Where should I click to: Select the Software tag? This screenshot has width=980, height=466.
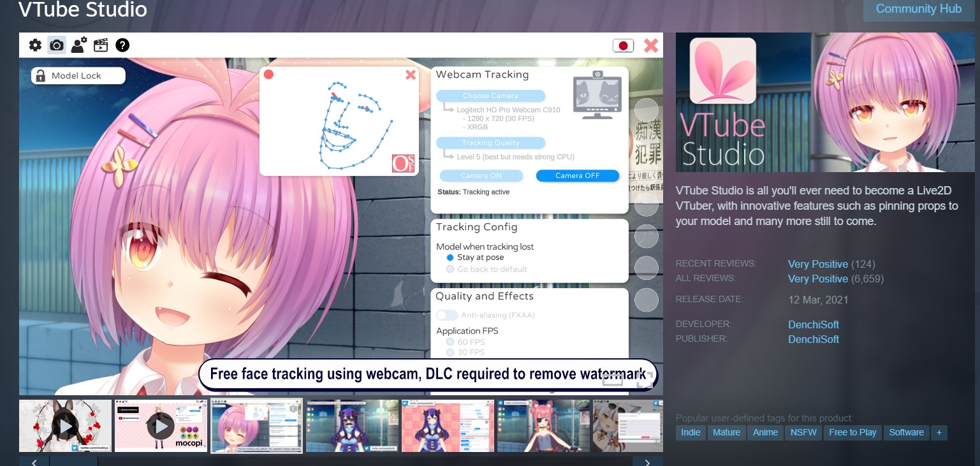907,433
